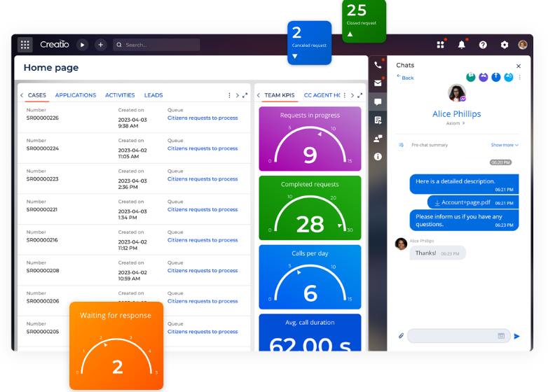Open message templates icon in chat input
This screenshot has width=548, height=392.
tap(501, 336)
